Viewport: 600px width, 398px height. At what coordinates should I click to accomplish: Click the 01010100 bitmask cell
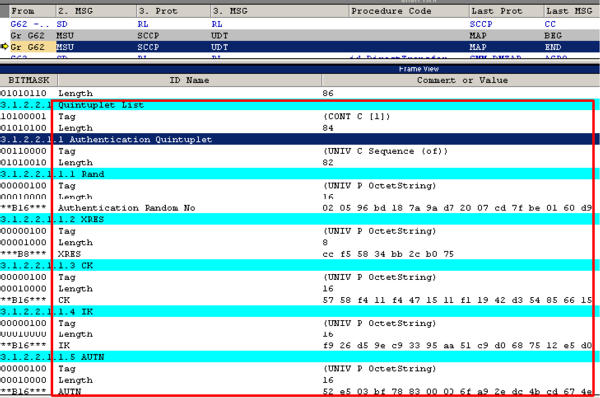pos(23,128)
